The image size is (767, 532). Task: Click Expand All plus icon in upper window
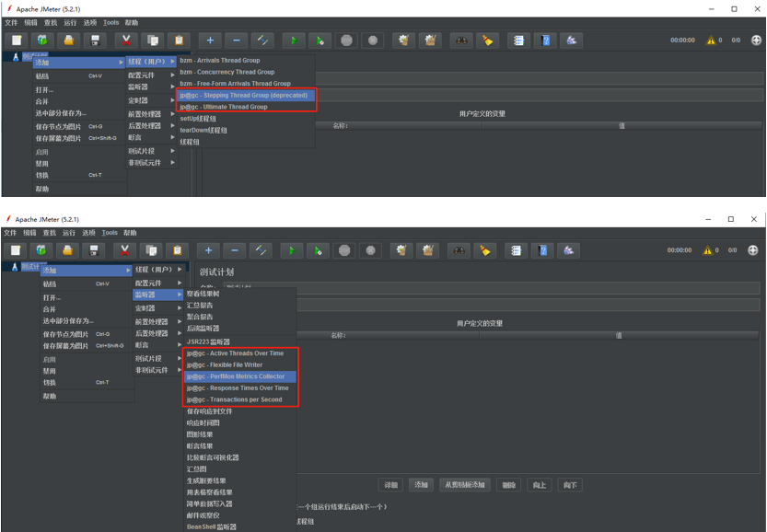210,40
